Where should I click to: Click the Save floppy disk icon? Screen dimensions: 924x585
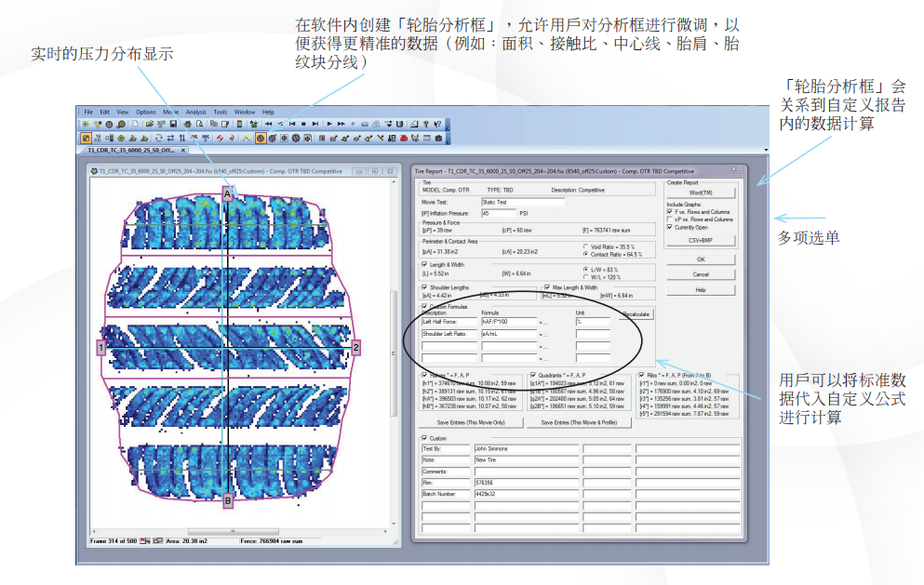(173, 124)
